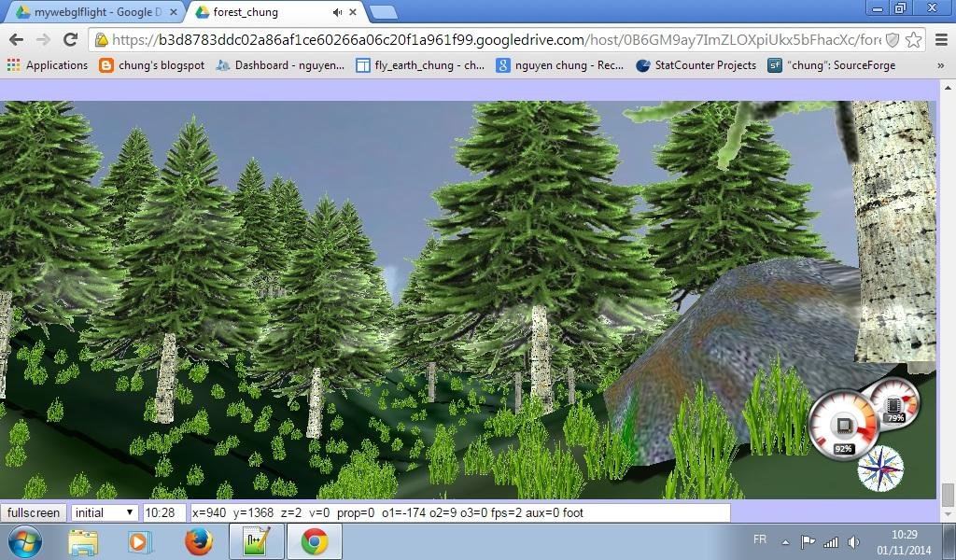Mute audio on the forest_chung tab
The height and width of the screenshot is (560, 956).
[x=337, y=14]
